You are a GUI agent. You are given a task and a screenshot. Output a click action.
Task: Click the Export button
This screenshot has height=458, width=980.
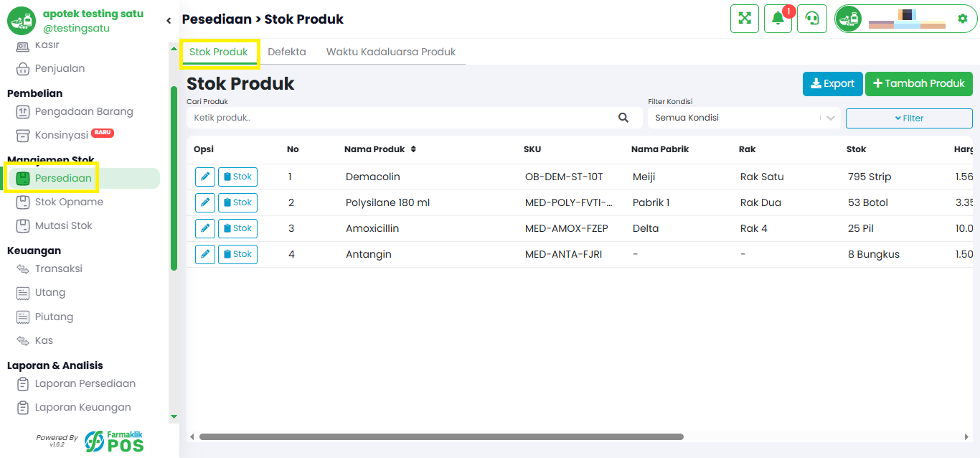pos(832,83)
